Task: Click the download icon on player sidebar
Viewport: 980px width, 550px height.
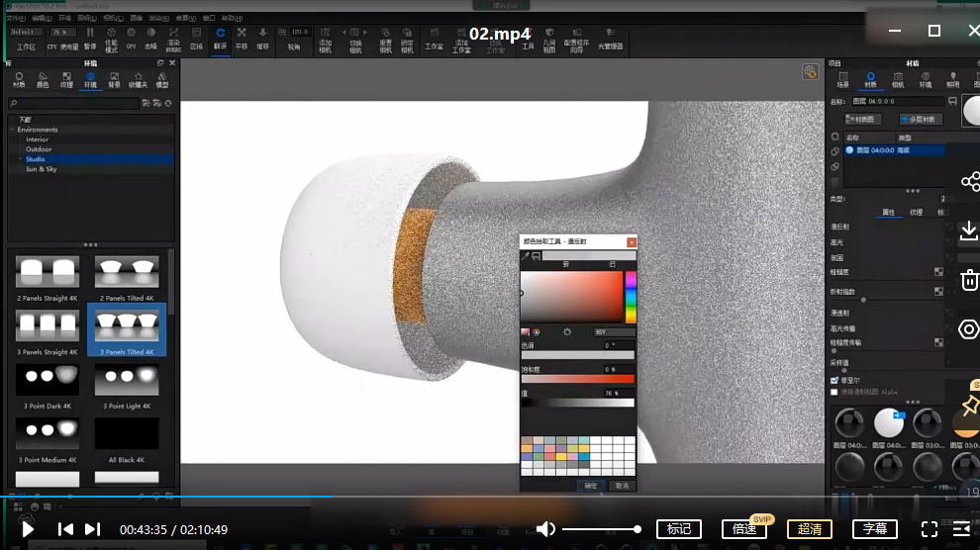Action: pyautogui.click(x=969, y=231)
